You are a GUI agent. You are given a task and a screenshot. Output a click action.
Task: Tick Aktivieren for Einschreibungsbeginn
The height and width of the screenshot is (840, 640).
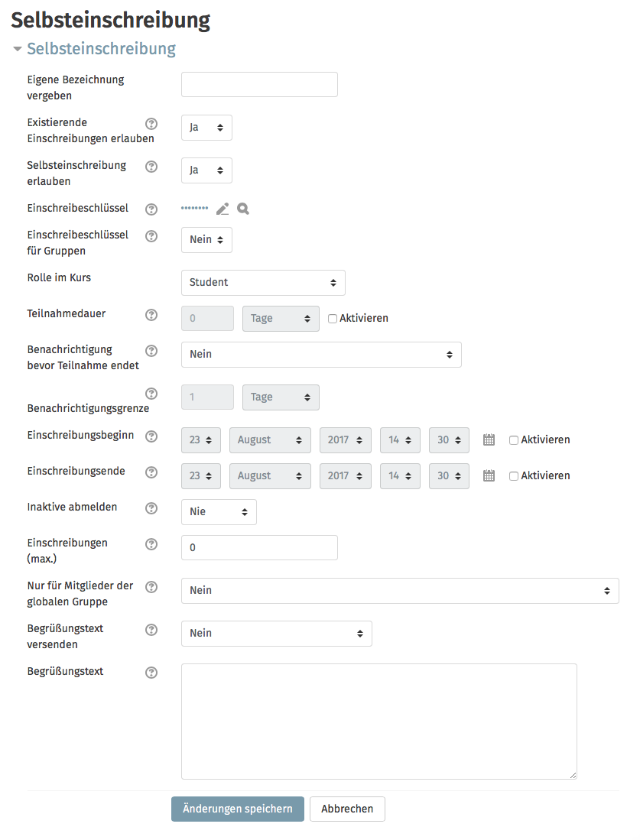pos(514,440)
